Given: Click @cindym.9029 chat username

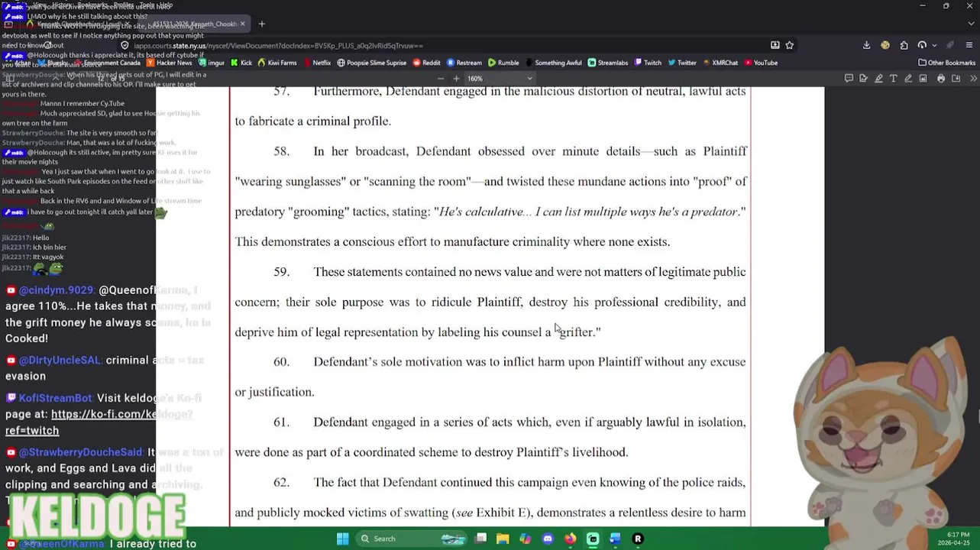Looking at the screenshot, I should [x=57, y=290].
